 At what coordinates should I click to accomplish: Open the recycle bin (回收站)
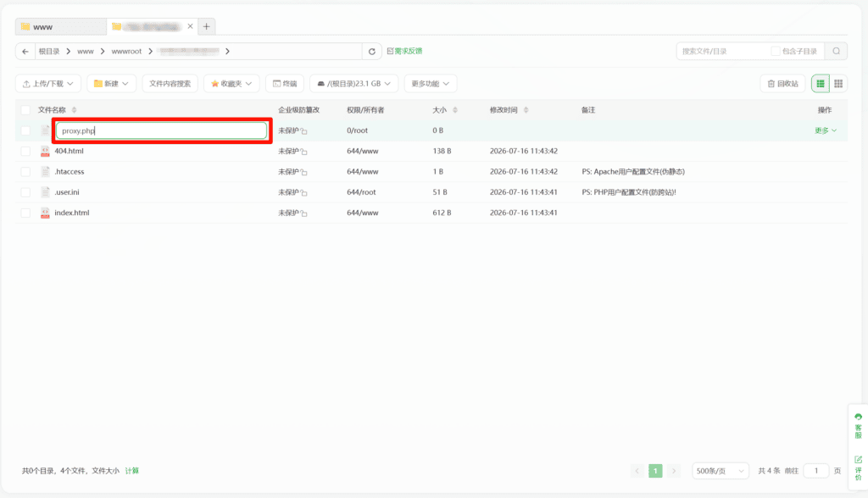point(782,84)
